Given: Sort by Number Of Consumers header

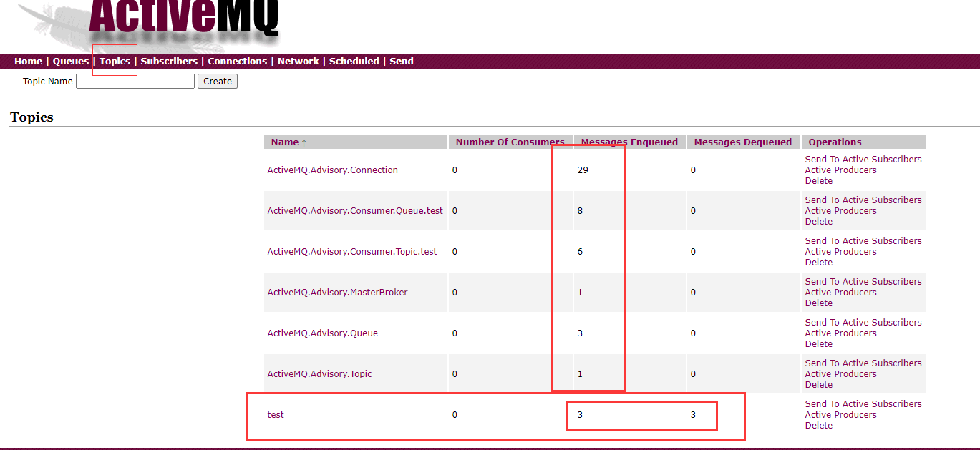Looking at the screenshot, I should (510, 142).
